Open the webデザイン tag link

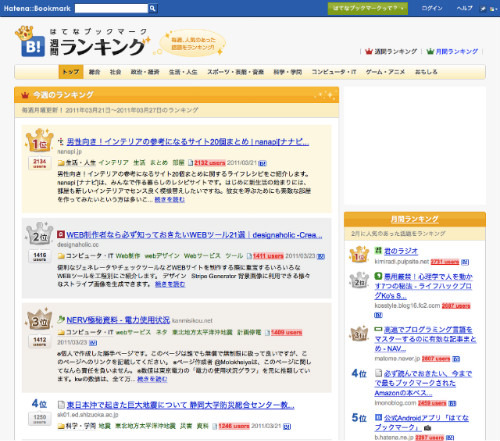[x=162, y=256]
